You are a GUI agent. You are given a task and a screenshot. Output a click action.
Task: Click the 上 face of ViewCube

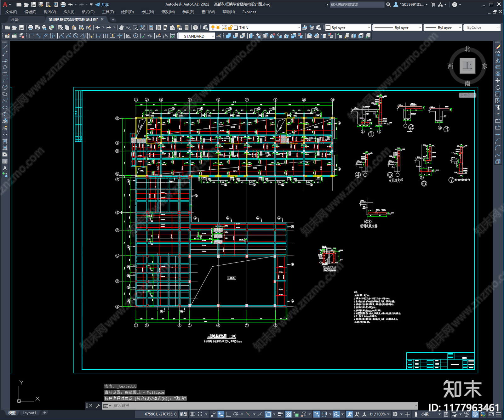[x=467, y=66]
